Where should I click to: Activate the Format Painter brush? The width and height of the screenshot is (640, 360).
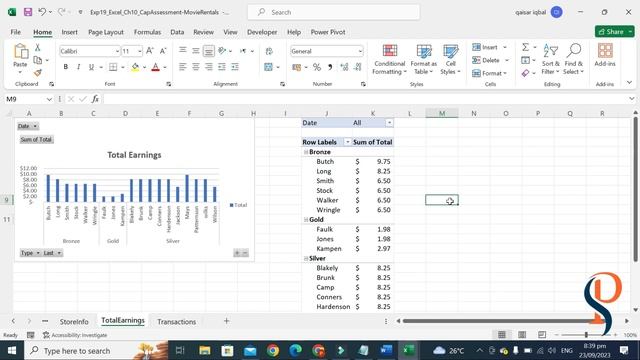point(38,73)
